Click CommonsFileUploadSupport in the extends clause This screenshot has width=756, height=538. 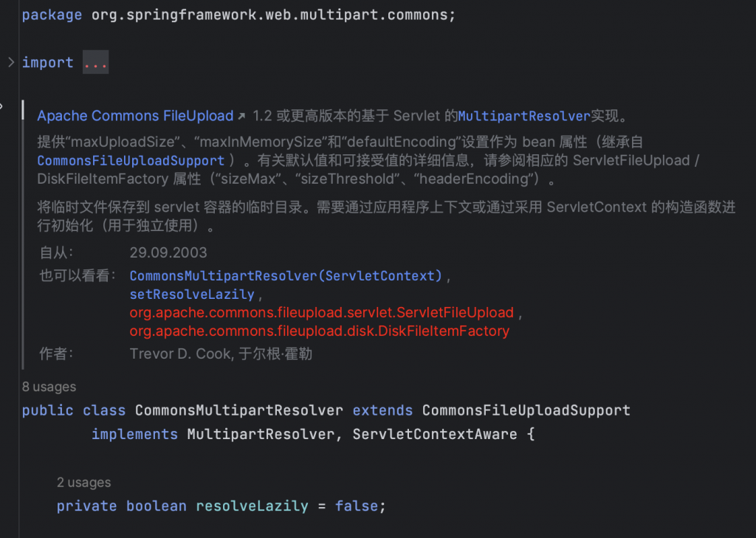[x=526, y=410]
